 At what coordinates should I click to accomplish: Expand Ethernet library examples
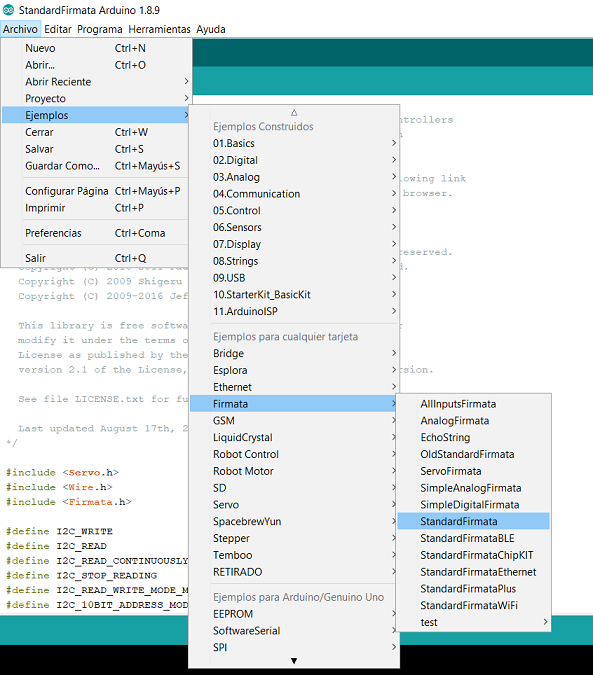pyautogui.click(x=294, y=387)
